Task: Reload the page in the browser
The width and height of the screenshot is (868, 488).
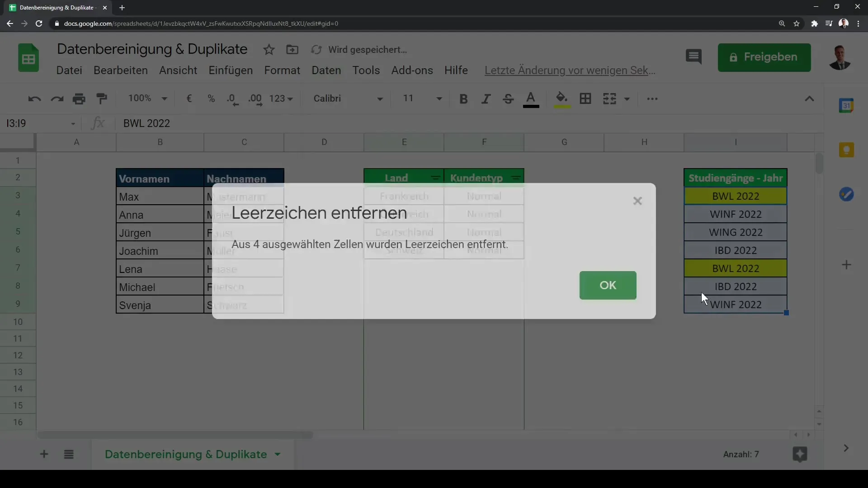Action: click(x=39, y=23)
